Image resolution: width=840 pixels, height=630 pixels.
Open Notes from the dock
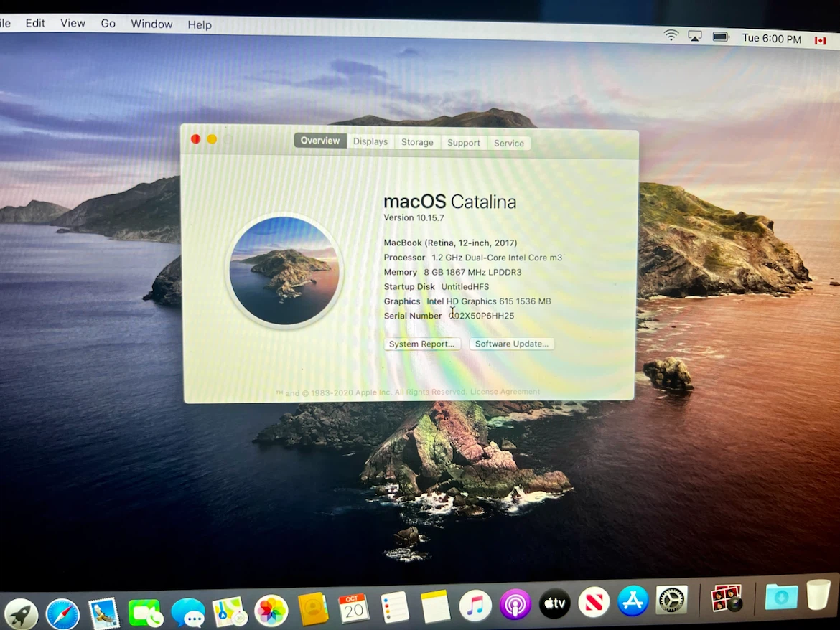tap(435, 606)
